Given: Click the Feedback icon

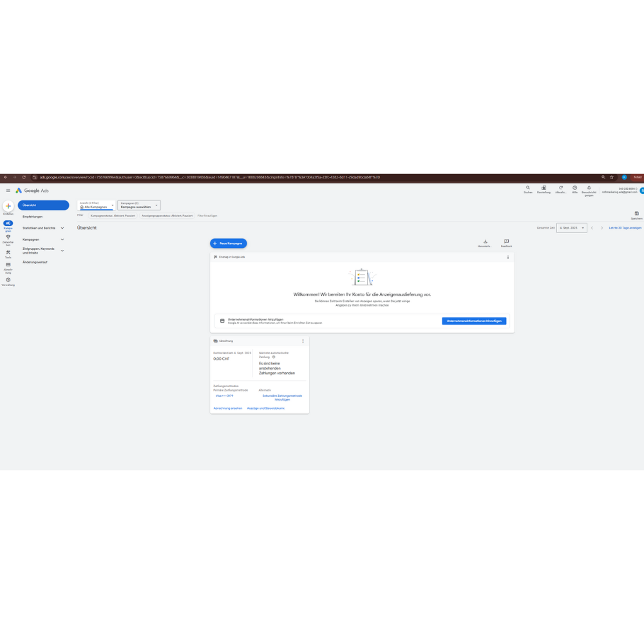Looking at the screenshot, I should point(506,241).
